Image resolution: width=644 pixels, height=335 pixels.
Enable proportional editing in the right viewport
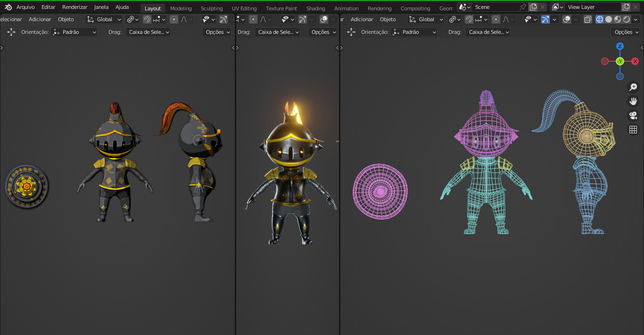[496, 19]
